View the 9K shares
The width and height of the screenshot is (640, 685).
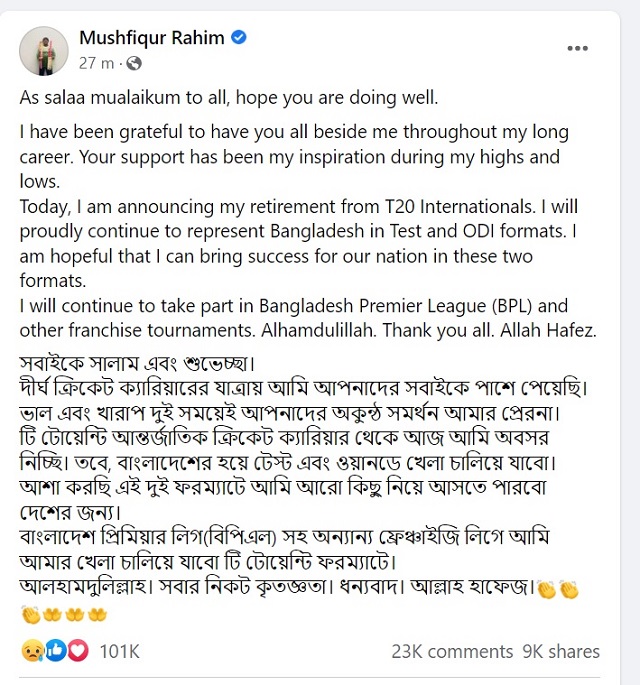561,651
